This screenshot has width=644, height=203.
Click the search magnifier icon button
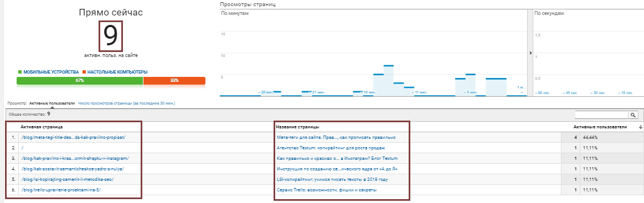pos(633,115)
